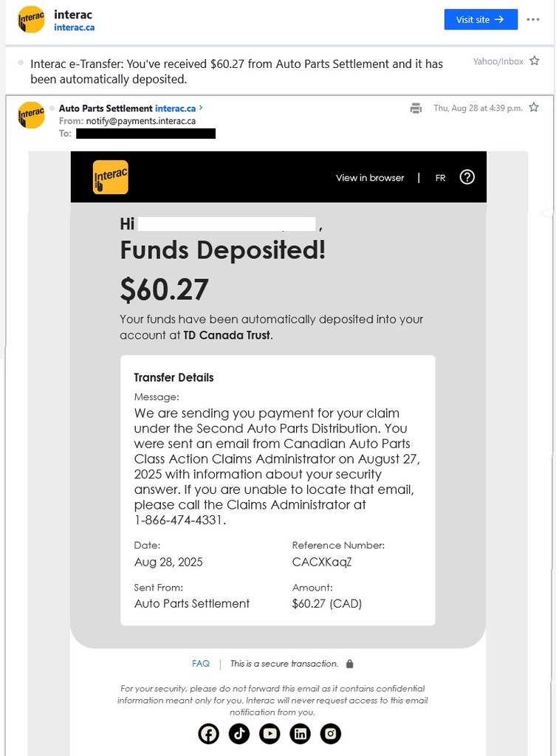
Task: Click the Interac brand logo at top
Action: (x=31, y=19)
